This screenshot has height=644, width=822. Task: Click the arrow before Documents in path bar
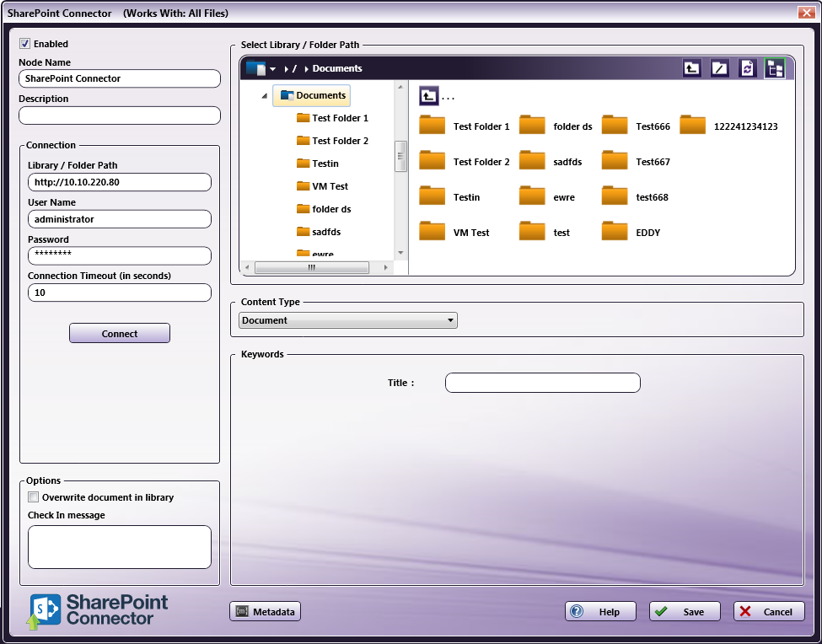coord(306,68)
